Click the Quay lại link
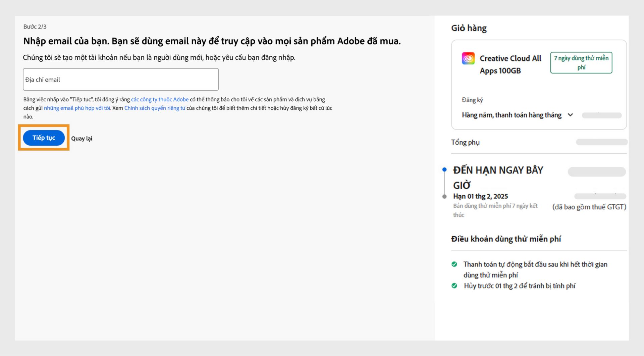 coord(82,138)
